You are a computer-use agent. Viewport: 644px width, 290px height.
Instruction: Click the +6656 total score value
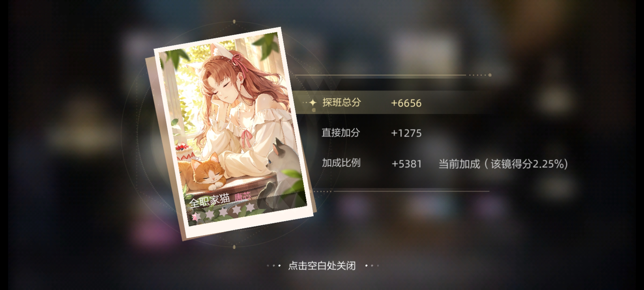406,103
